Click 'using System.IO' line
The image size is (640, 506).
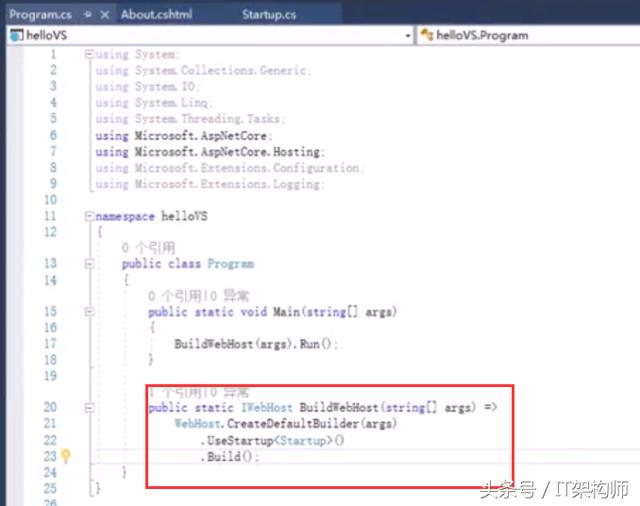[x=147, y=87]
